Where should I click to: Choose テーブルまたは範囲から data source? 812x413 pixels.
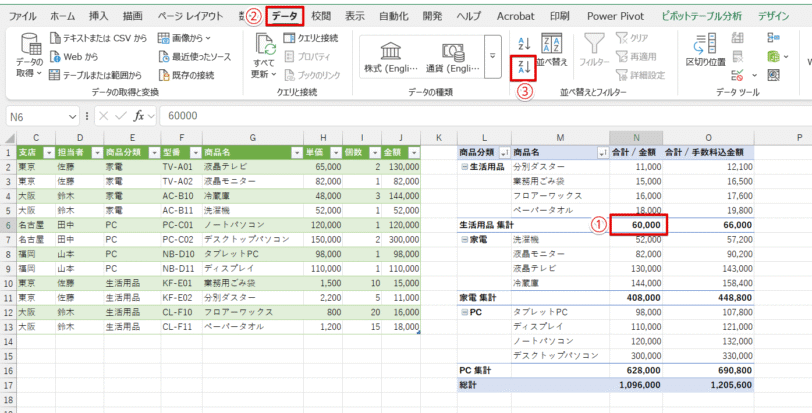click(x=95, y=76)
